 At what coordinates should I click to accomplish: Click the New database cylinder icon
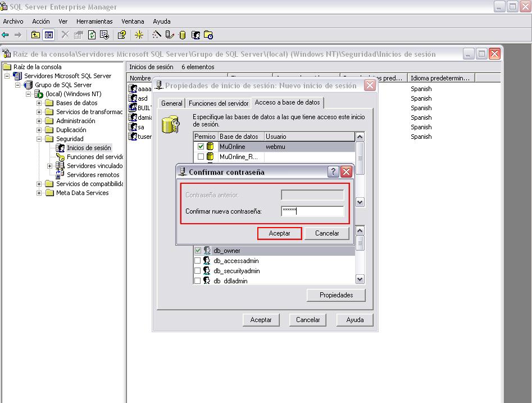tap(182, 35)
